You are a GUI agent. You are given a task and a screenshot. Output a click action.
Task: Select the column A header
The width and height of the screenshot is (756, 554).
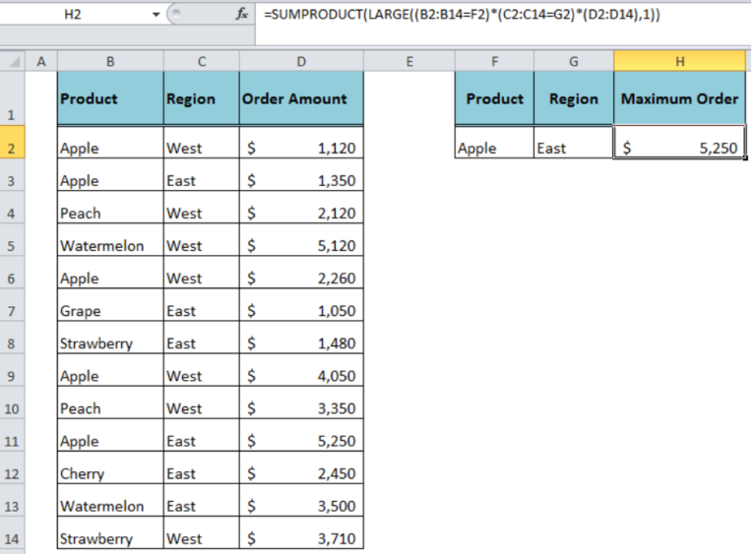coord(41,61)
